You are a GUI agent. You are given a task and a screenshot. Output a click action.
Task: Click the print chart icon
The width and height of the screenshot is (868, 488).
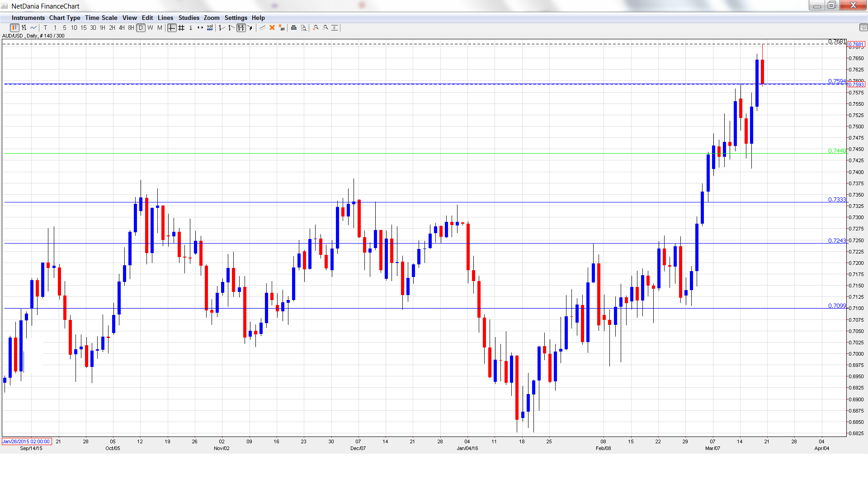(294, 28)
